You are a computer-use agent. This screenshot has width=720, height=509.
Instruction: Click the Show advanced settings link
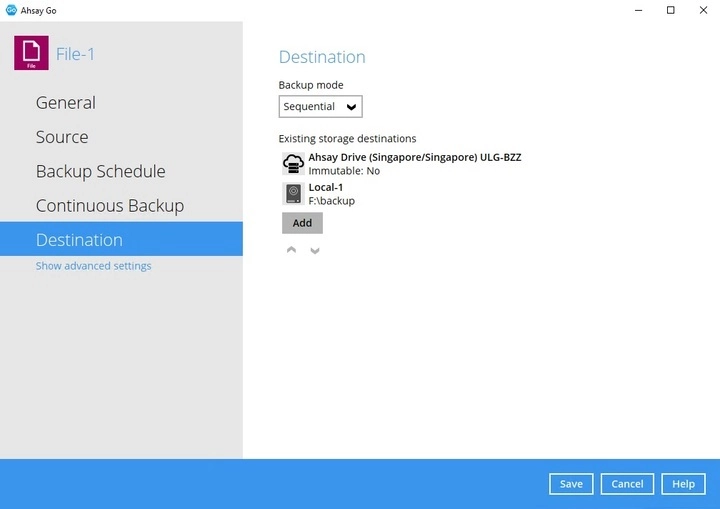coord(94,266)
